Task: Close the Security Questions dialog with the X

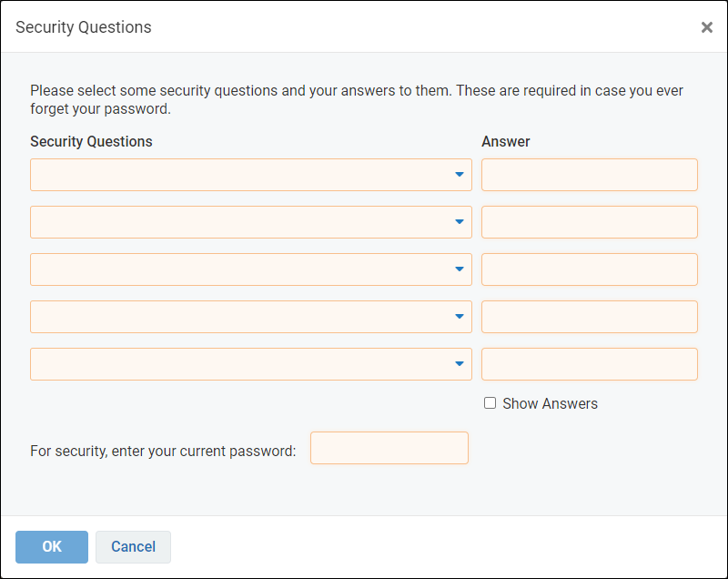Action: [707, 27]
